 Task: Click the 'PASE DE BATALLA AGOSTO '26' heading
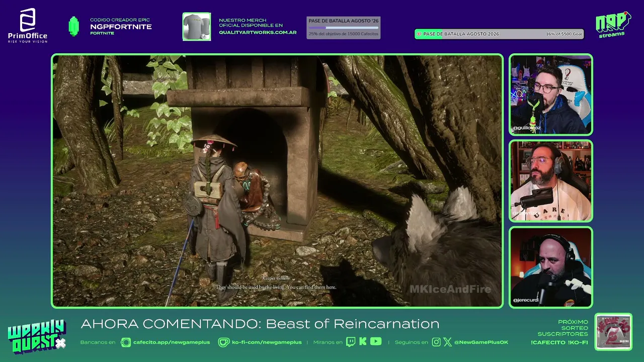344,21
